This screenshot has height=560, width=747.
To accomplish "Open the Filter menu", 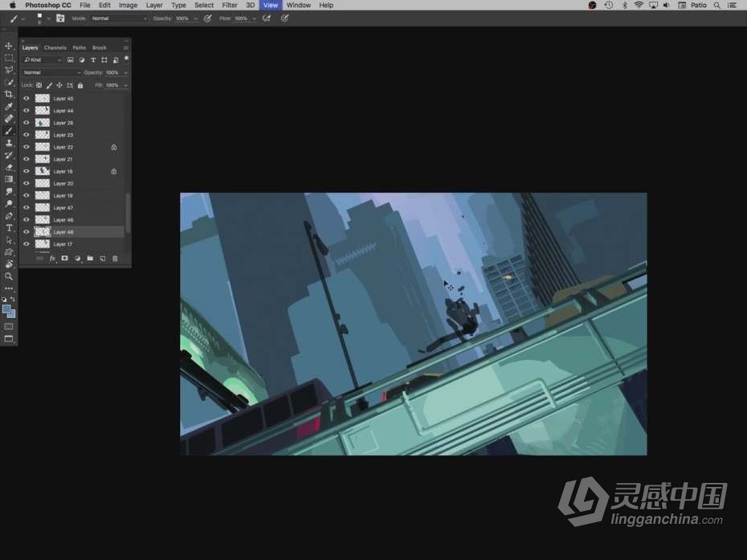I will pos(229,6).
